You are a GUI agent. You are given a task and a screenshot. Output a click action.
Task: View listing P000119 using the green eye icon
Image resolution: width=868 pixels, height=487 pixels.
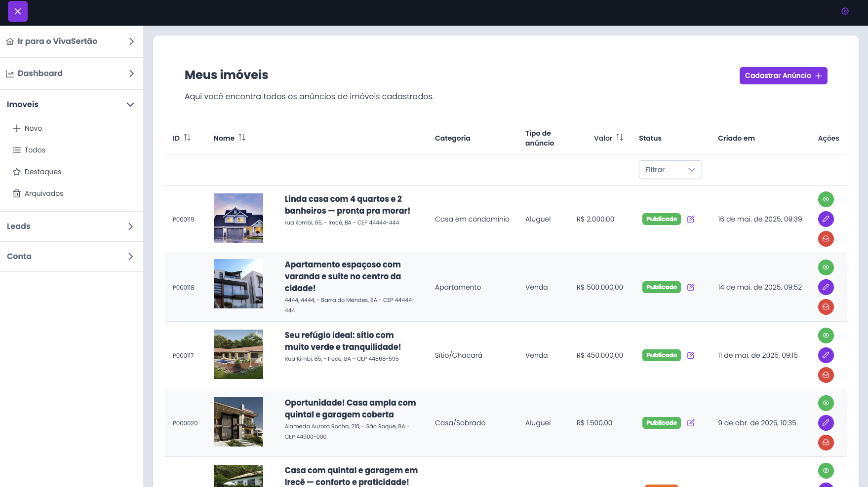(826, 199)
